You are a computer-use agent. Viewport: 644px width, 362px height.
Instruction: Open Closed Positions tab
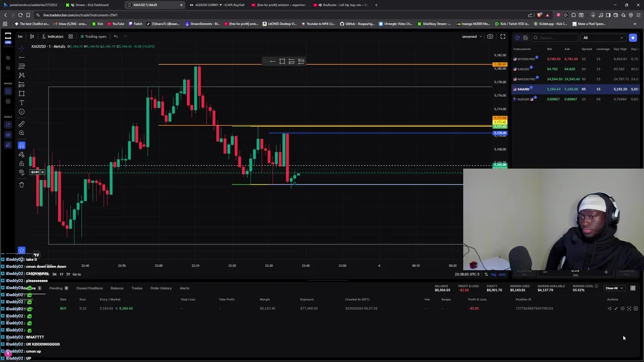tap(89, 288)
